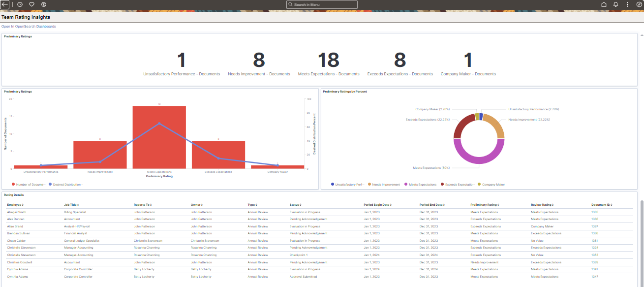The width and height of the screenshot is (644, 287).
Task: Go to Home using the home icon
Action: [x=604, y=4]
